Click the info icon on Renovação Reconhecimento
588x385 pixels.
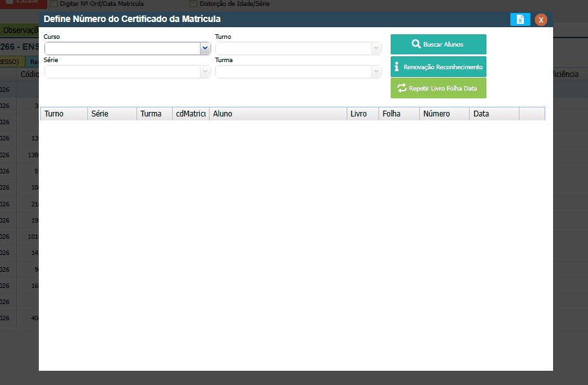pos(397,67)
